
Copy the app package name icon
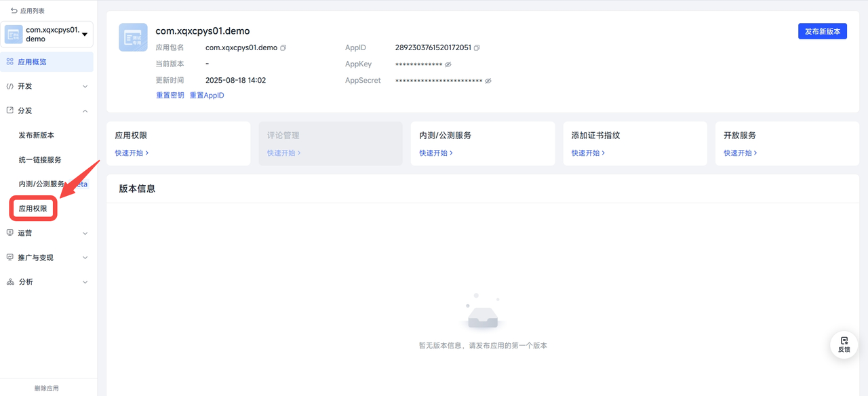tap(283, 48)
